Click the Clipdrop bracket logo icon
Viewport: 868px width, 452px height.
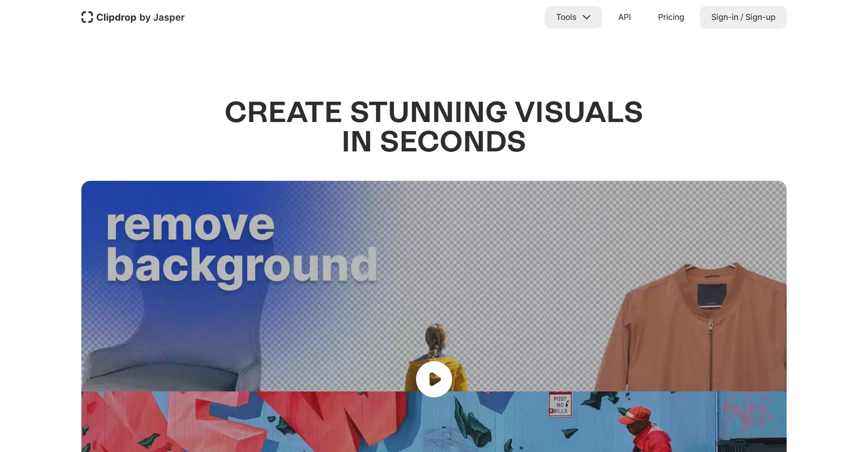coord(87,17)
